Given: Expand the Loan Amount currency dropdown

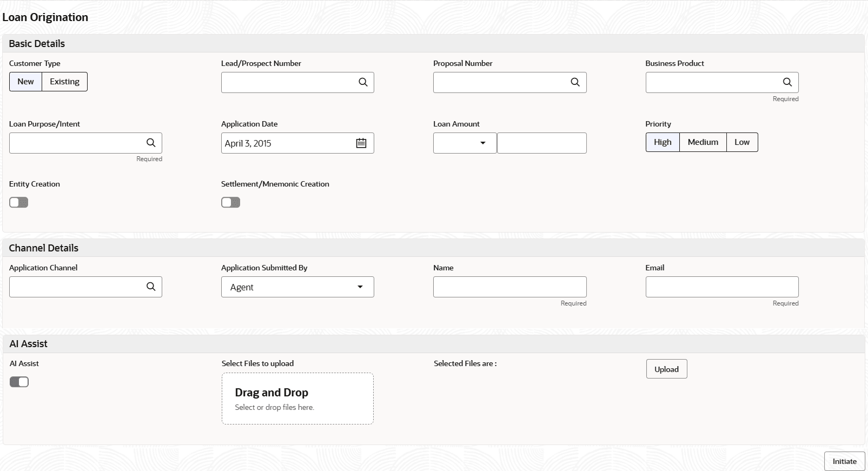Looking at the screenshot, I should [465, 143].
